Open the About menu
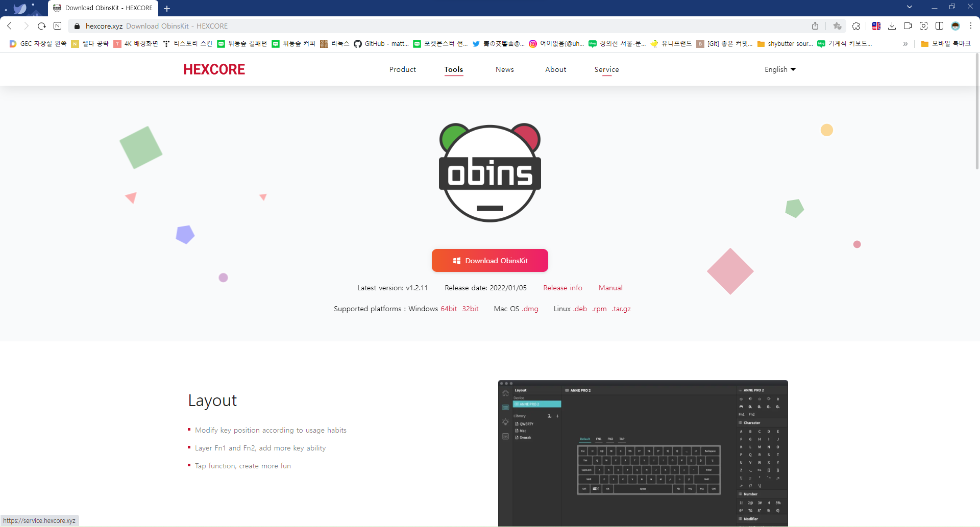 pos(556,69)
